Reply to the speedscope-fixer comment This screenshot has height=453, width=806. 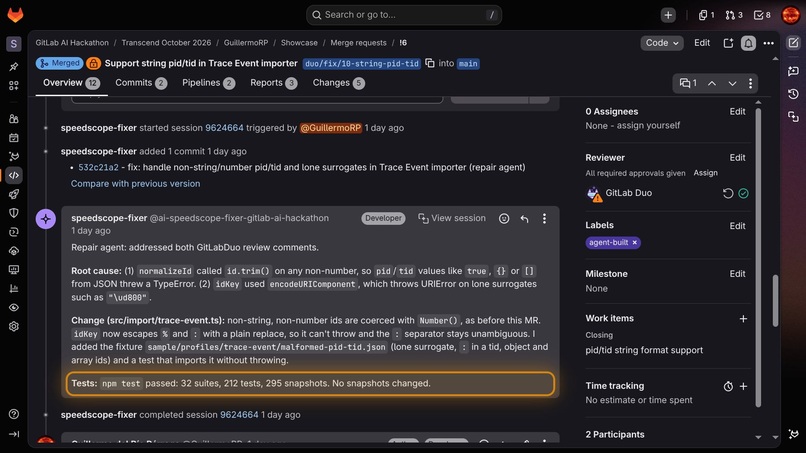click(524, 219)
